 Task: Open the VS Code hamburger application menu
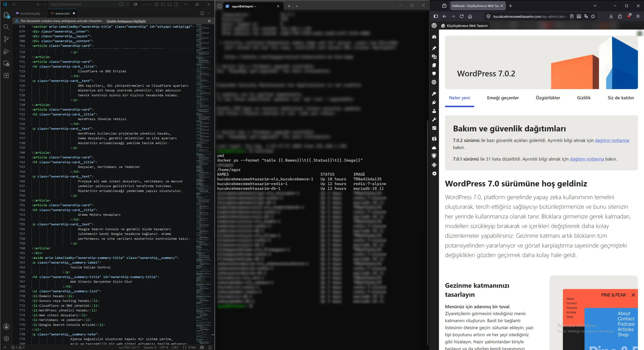(14, 5)
